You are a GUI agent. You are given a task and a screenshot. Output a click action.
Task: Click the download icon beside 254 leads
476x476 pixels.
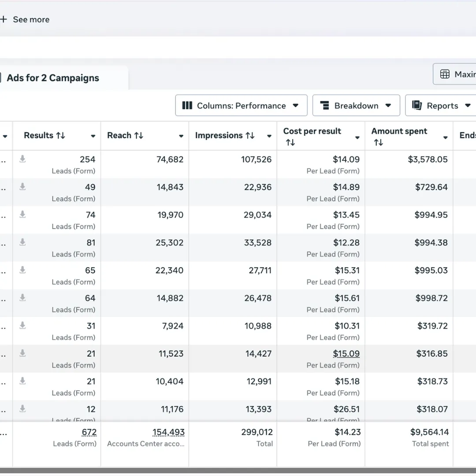pyautogui.click(x=22, y=159)
